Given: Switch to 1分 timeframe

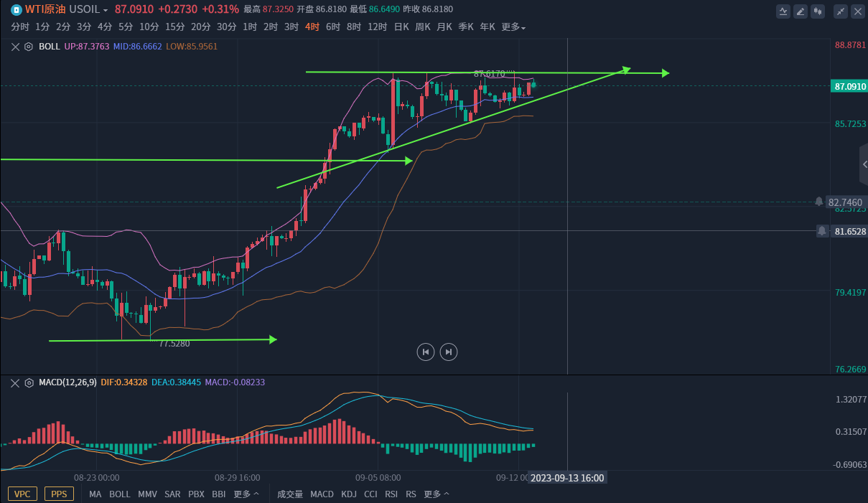Looking at the screenshot, I should [x=42, y=27].
